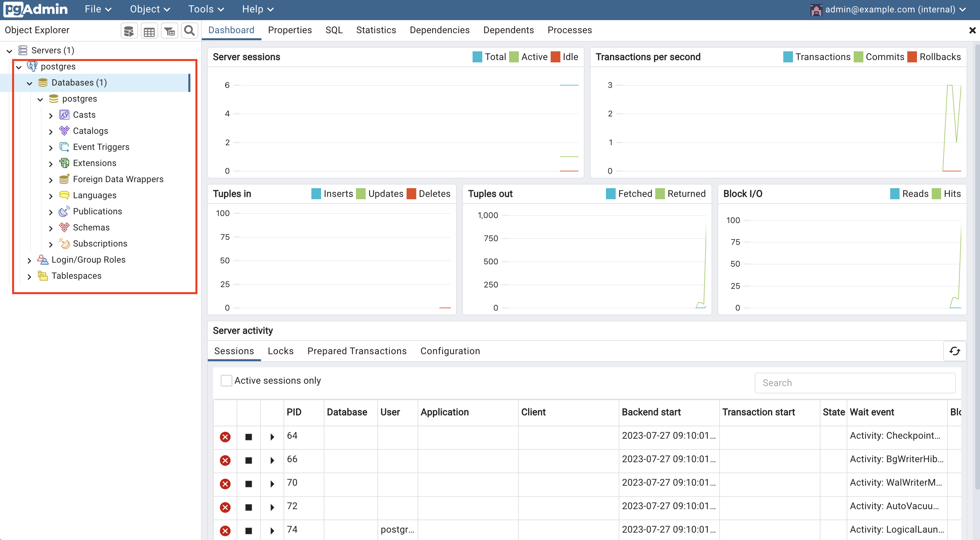Image resolution: width=980 pixels, height=540 pixels.
Task: Terminate session with PID 70
Action: pyautogui.click(x=225, y=484)
